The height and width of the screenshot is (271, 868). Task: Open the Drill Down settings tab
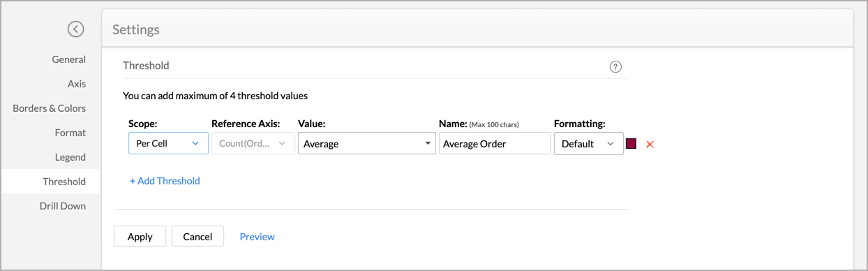tap(63, 206)
